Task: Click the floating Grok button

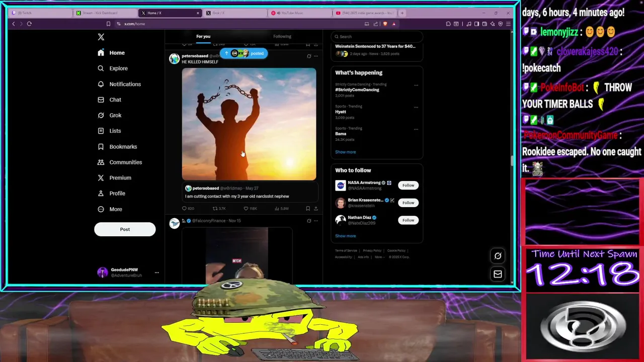Action: tap(498, 256)
